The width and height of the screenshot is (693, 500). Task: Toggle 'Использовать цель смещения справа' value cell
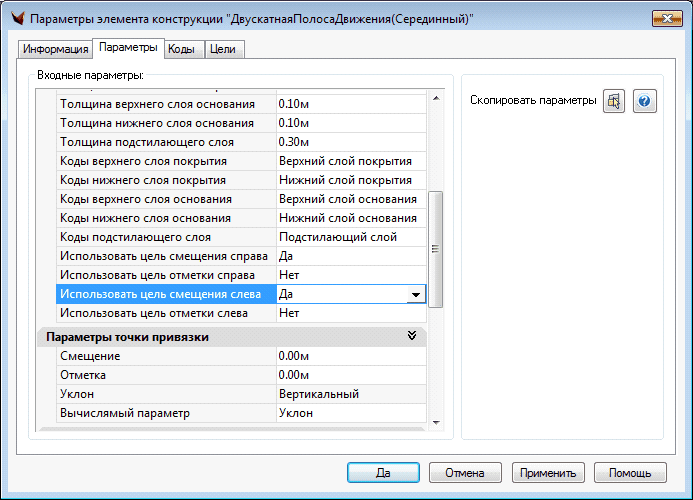tap(350, 256)
